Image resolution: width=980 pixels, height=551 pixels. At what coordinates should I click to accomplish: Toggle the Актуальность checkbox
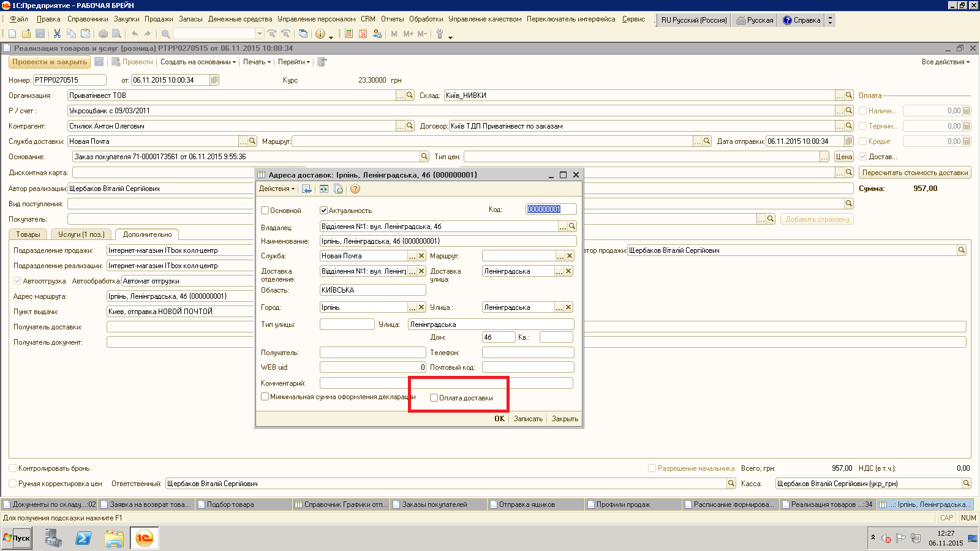tap(324, 211)
